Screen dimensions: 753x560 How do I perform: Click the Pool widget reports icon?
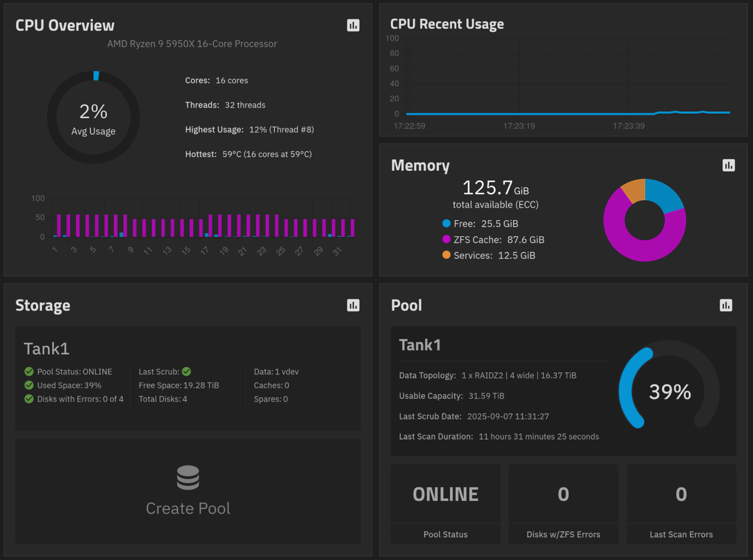[726, 305]
